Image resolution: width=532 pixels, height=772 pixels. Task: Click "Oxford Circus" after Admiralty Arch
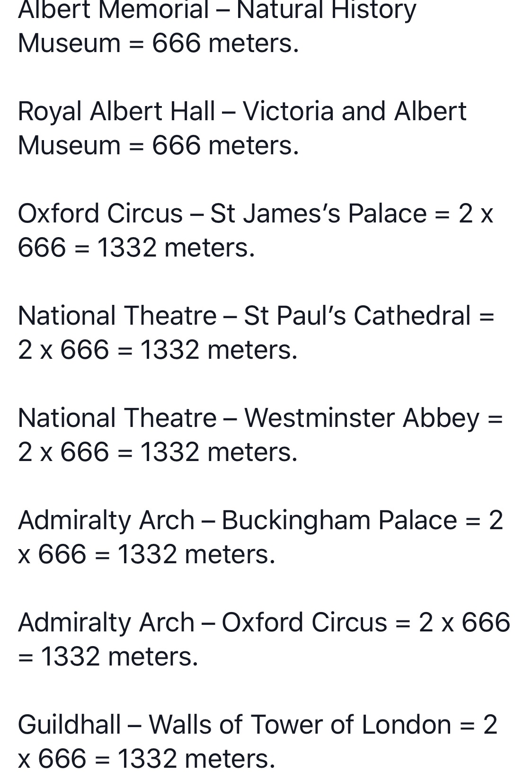pos(304,622)
